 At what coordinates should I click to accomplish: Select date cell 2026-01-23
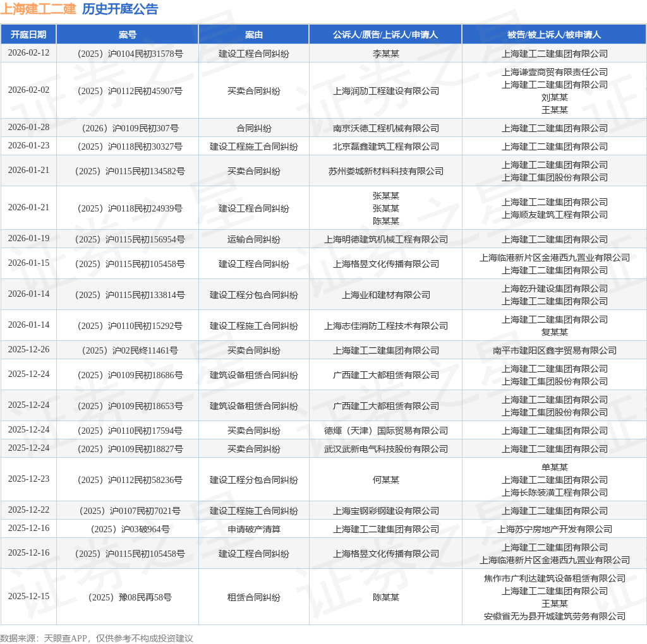28,146
